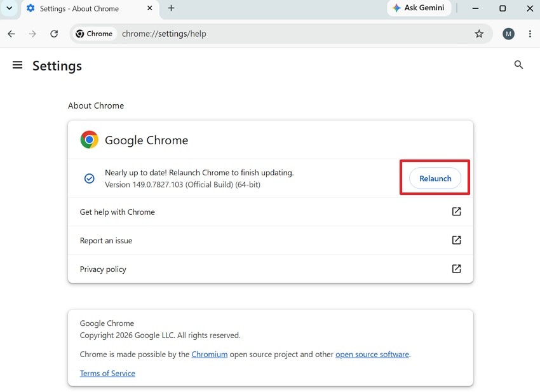The height and width of the screenshot is (392, 540).
Task: Open the Settings hamburger menu
Action: pos(17,65)
